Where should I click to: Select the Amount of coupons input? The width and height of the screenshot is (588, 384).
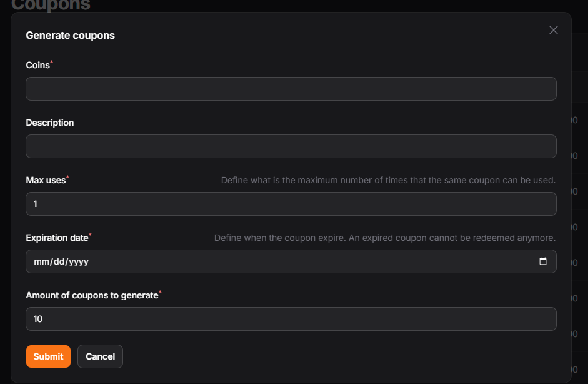291,319
